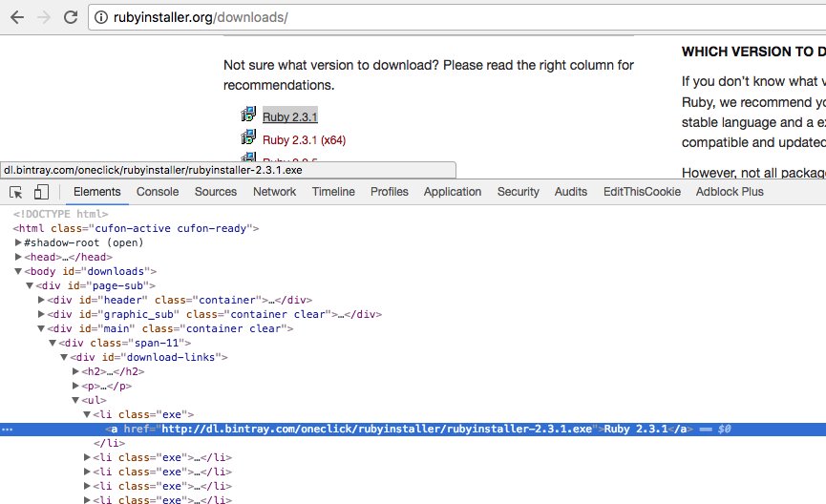Viewport: 826px width, 504px height.
Task: Expand the head element node
Action: pyautogui.click(x=18, y=257)
